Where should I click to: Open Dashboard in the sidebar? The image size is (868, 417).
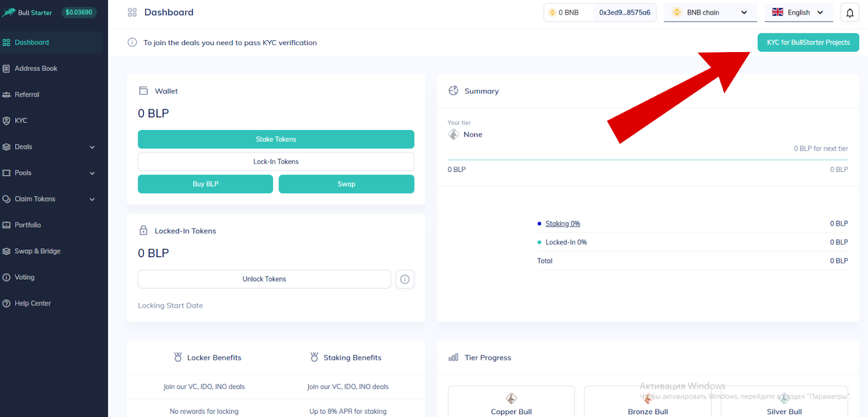(x=52, y=42)
